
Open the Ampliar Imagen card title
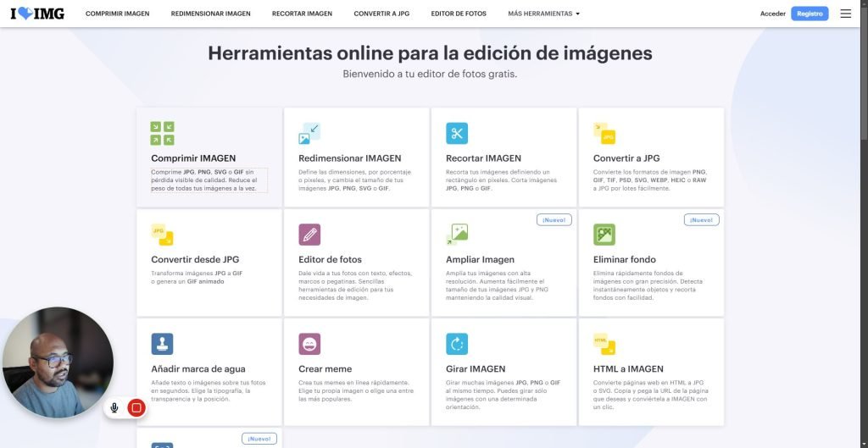(x=480, y=259)
